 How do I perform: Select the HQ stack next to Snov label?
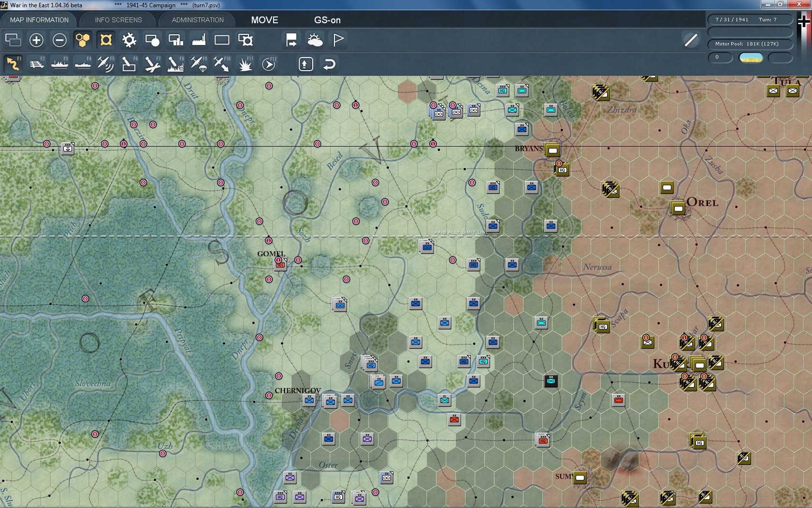370,363
